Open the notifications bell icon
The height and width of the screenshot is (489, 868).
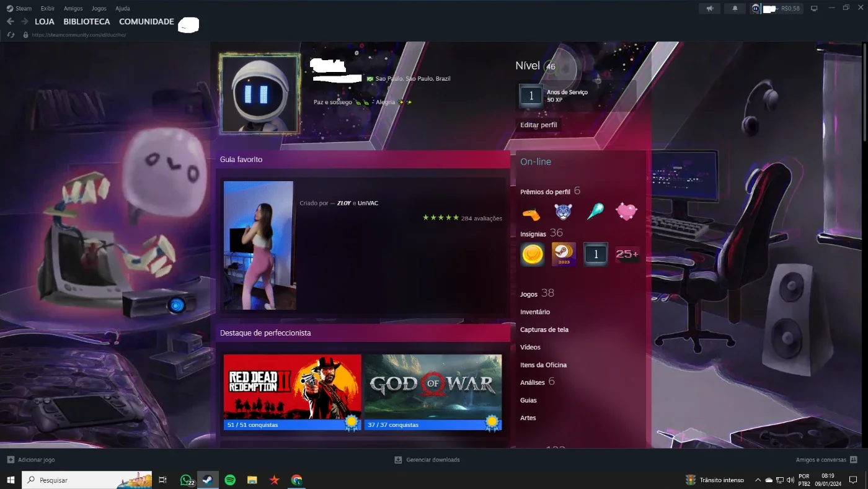tap(735, 9)
